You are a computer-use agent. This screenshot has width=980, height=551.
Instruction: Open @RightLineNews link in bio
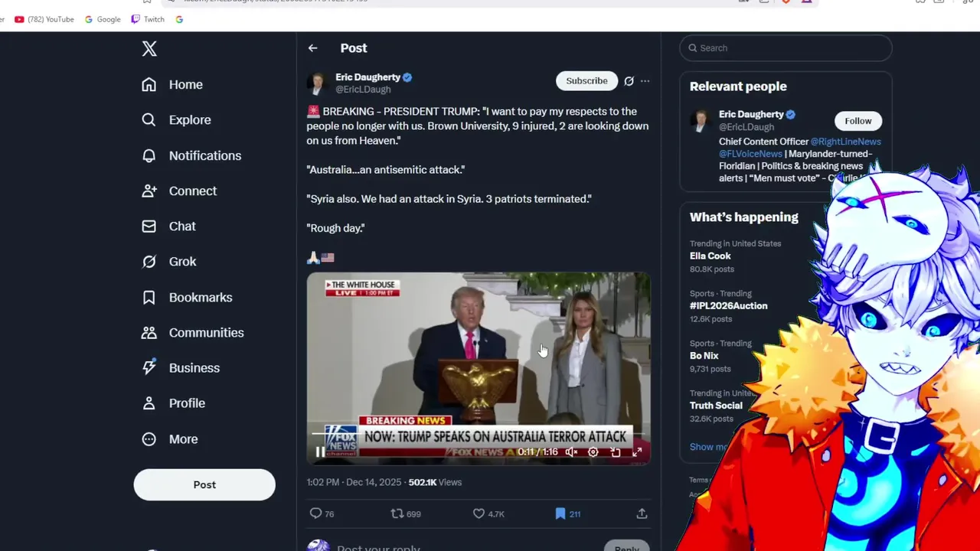click(x=845, y=142)
